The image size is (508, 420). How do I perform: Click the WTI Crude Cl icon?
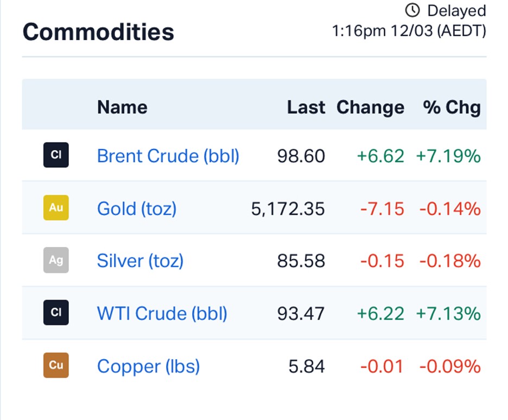click(x=56, y=313)
